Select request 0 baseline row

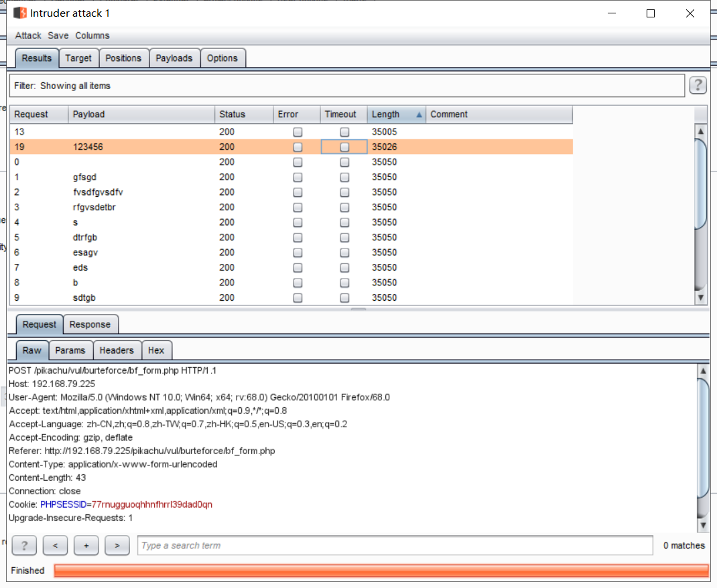(x=291, y=162)
